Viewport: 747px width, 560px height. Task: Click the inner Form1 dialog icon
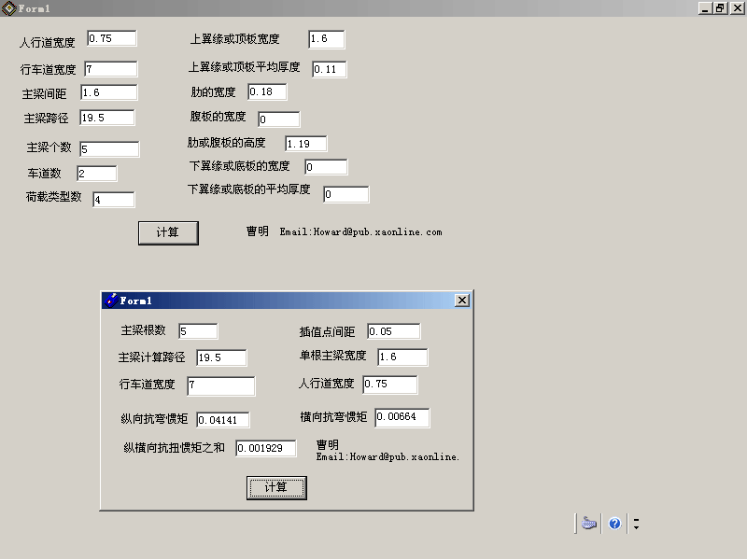[x=110, y=301]
